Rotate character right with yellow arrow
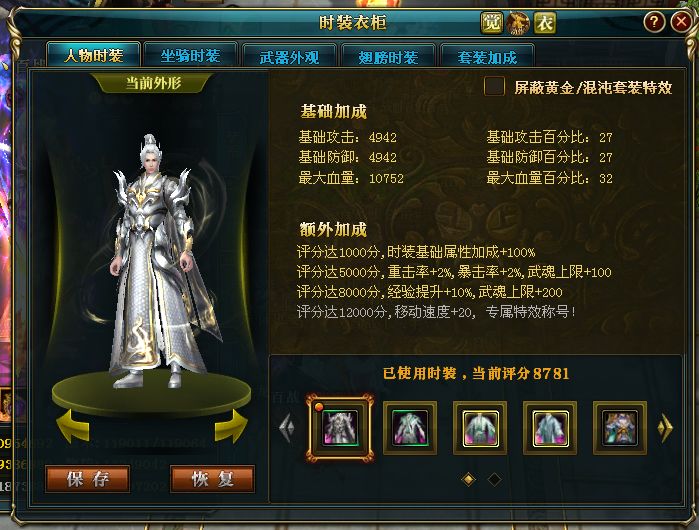The image size is (699, 530). tap(231, 427)
